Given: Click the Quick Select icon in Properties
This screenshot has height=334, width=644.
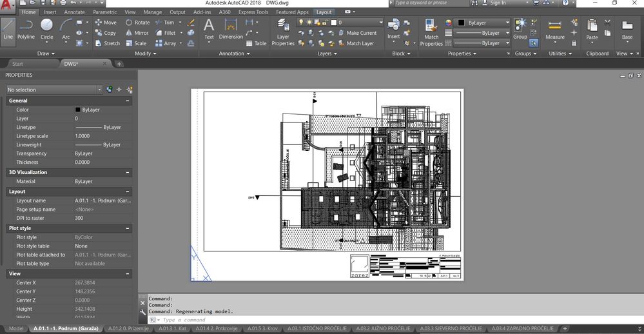Looking at the screenshot, I should pyautogui.click(x=130, y=90).
